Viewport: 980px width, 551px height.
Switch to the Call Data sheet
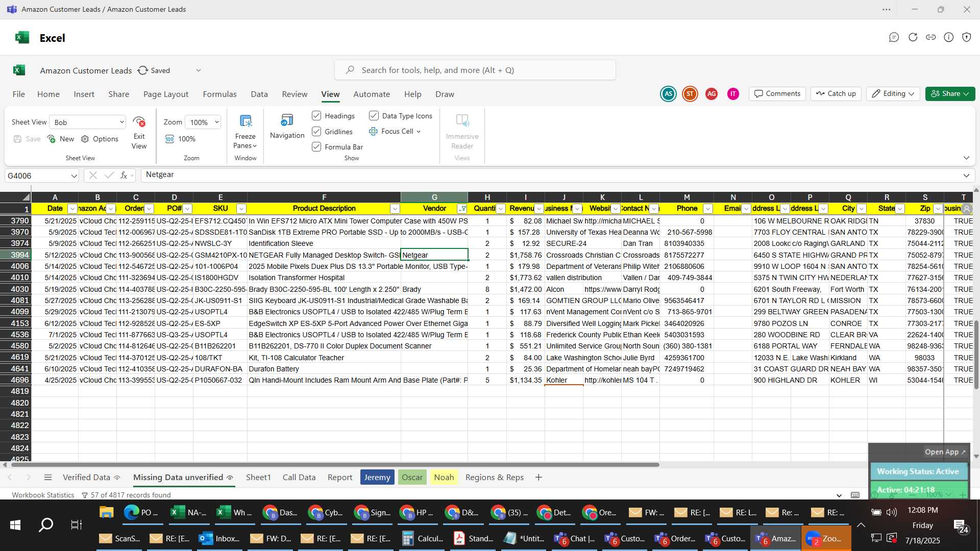click(x=299, y=478)
